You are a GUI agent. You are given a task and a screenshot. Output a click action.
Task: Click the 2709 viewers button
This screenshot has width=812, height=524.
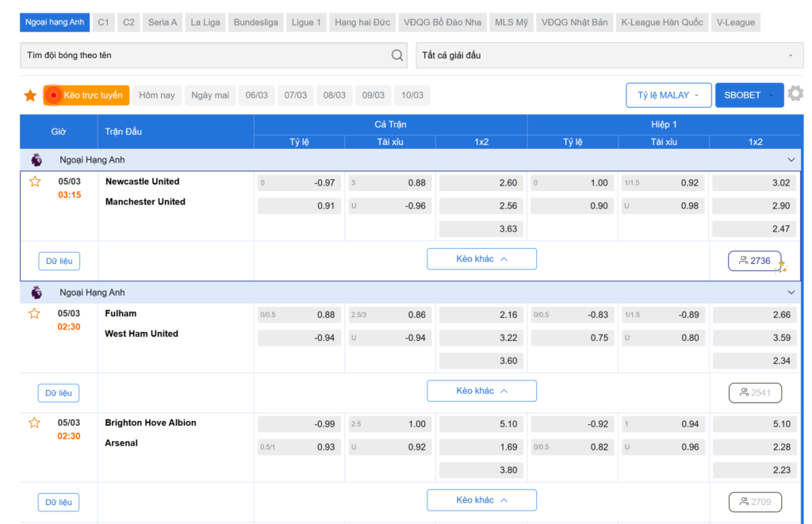click(x=755, y=503)
